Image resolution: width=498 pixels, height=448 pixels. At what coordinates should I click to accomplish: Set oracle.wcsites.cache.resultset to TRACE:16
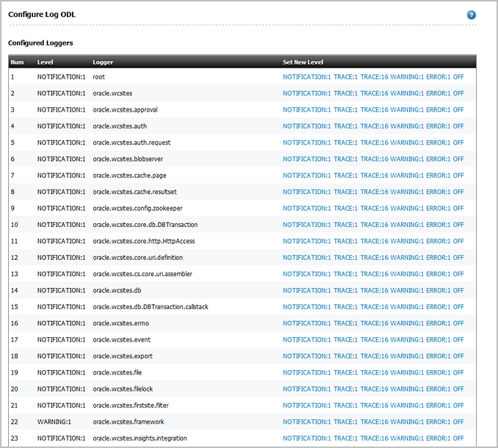[x=374, y=192]
